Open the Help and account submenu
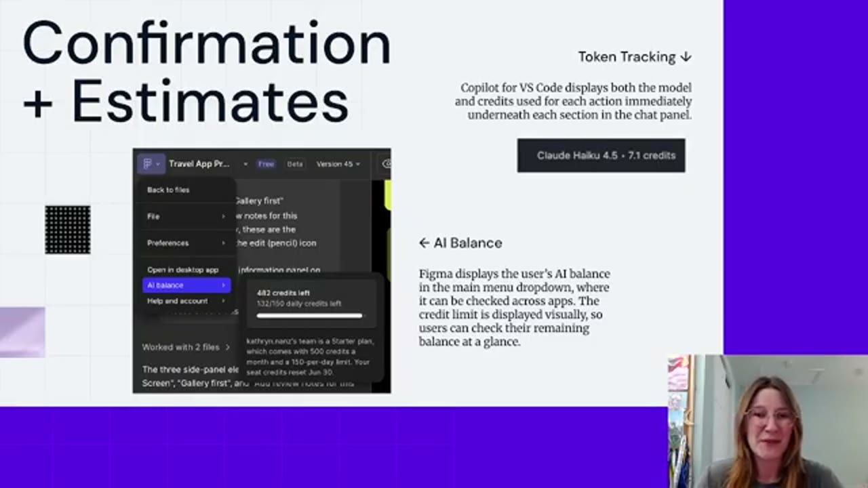Screen dimensions: 868x488 186,301
